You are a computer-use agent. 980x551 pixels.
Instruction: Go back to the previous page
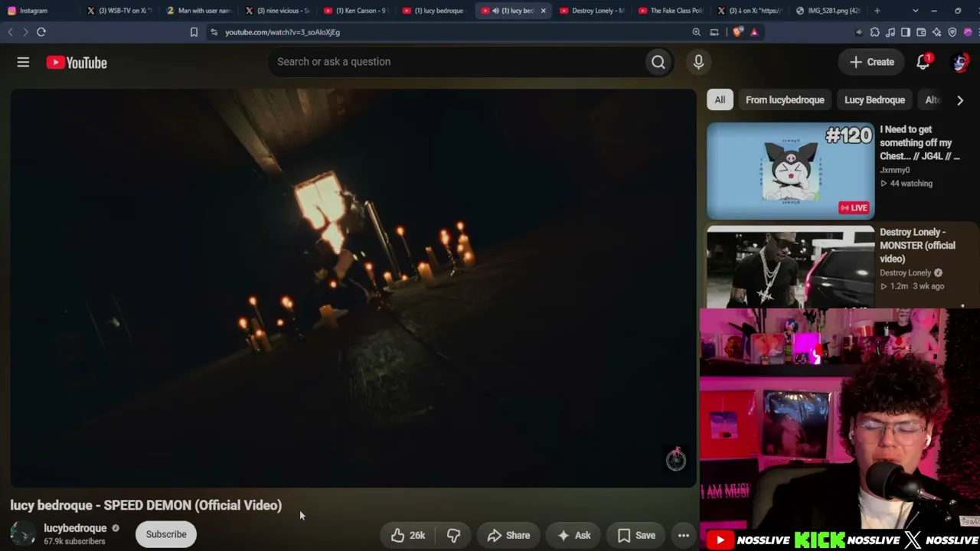click(10, 32)
